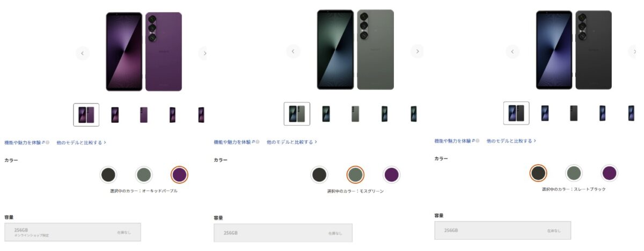The width and height of the screenshot is (644, 251).
Task: Choose the black swatch in the middle panel
Action: [x=319, y=174]
